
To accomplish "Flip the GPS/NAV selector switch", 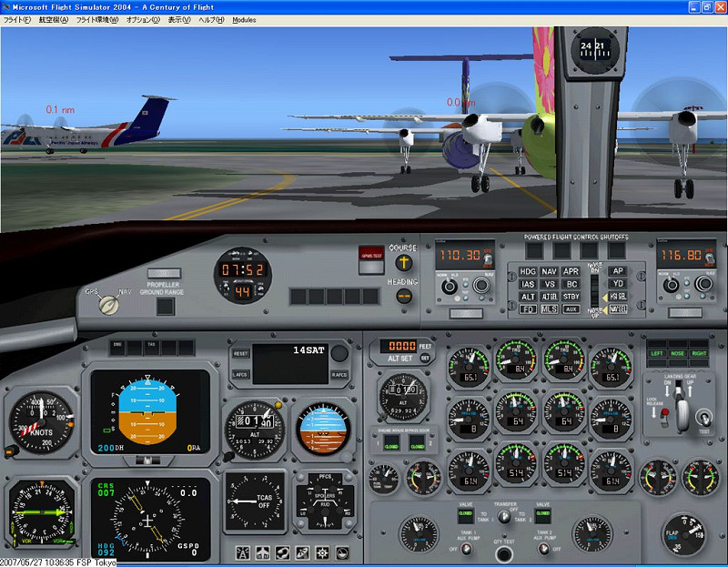I will pyautogui.click(x=109, y=305).
